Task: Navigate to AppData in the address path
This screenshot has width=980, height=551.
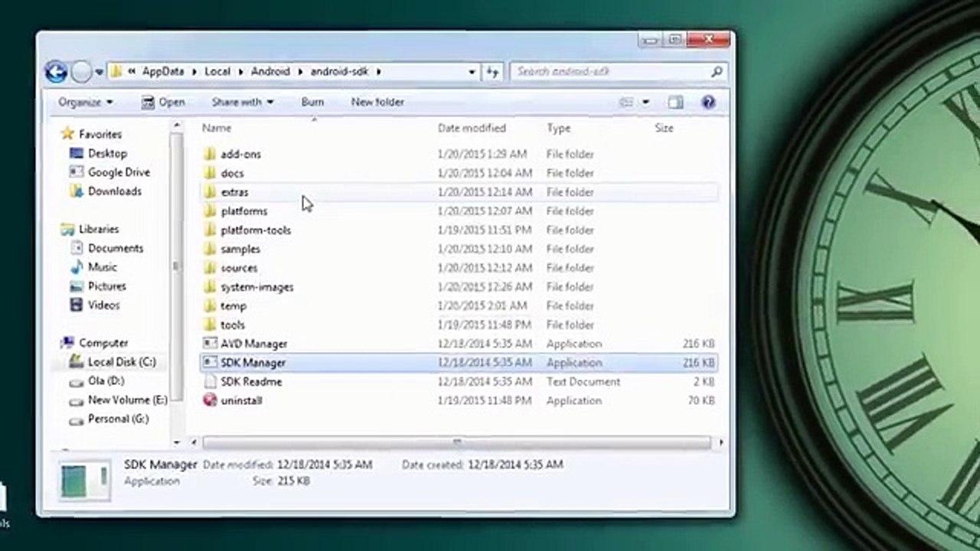Action: [x=163, y=71]
